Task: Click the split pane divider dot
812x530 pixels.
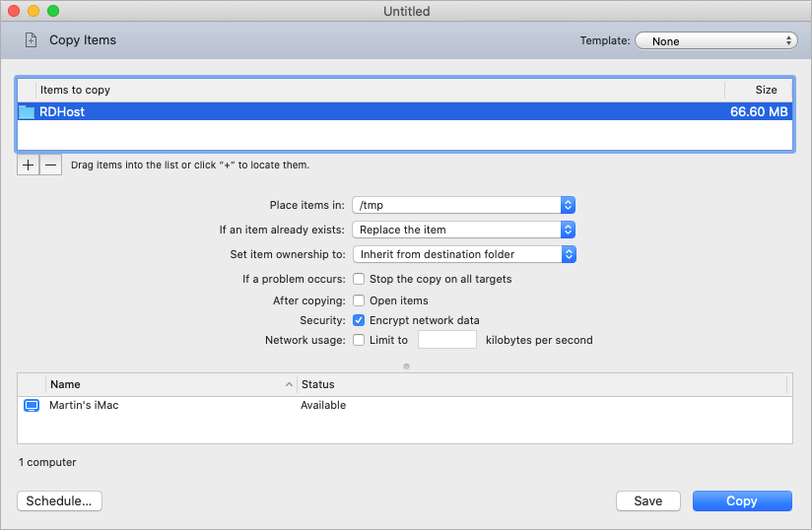Action: (406, 365)
